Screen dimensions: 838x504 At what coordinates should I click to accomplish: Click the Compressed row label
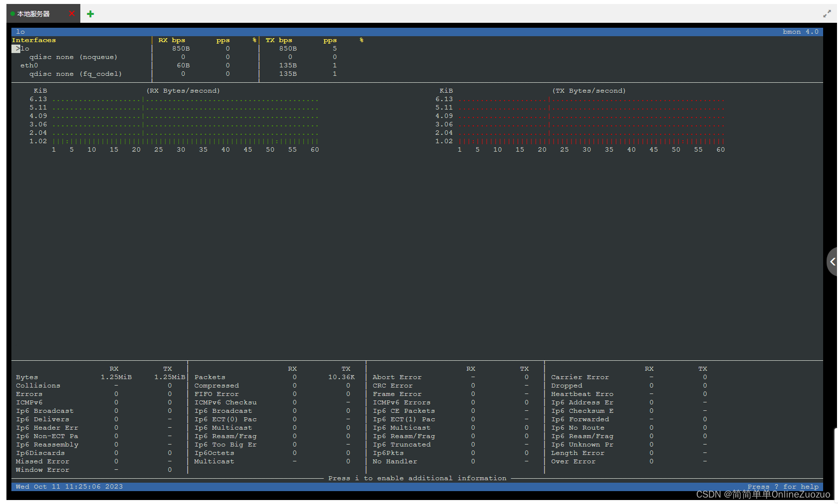pos(217,386)
